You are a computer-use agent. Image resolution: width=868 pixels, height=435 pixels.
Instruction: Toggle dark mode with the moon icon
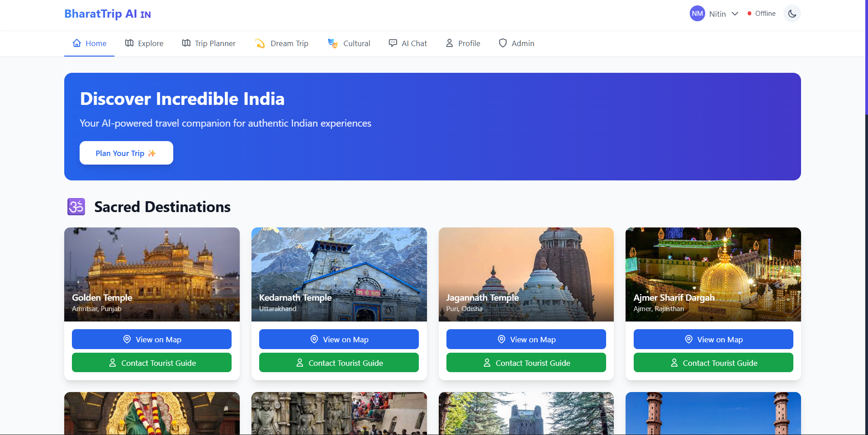[792, 14]
